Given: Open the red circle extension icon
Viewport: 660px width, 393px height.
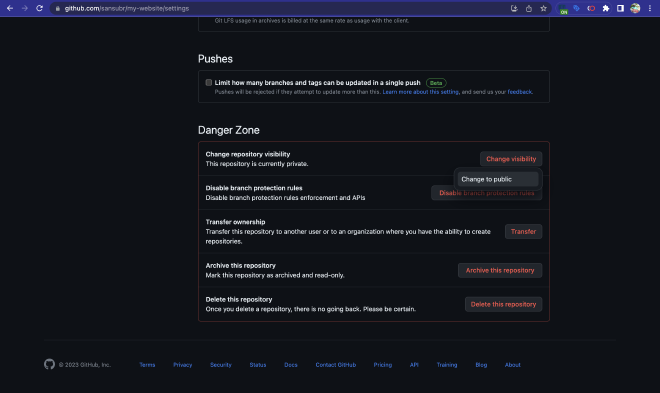Looking at the screenshot, I should click(x=591, y=8).
